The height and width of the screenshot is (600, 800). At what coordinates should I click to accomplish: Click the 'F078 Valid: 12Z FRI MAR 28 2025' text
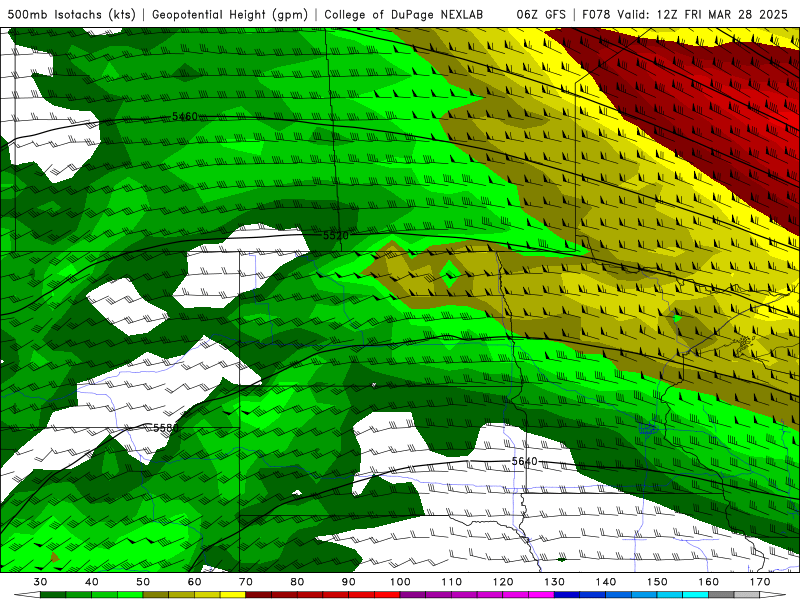(x=685, y=15)
